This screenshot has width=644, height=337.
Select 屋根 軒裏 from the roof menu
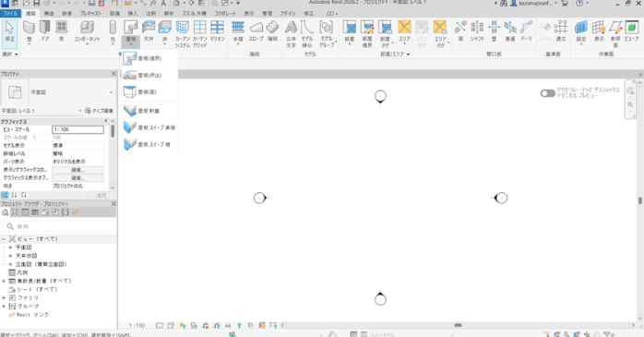149,111
